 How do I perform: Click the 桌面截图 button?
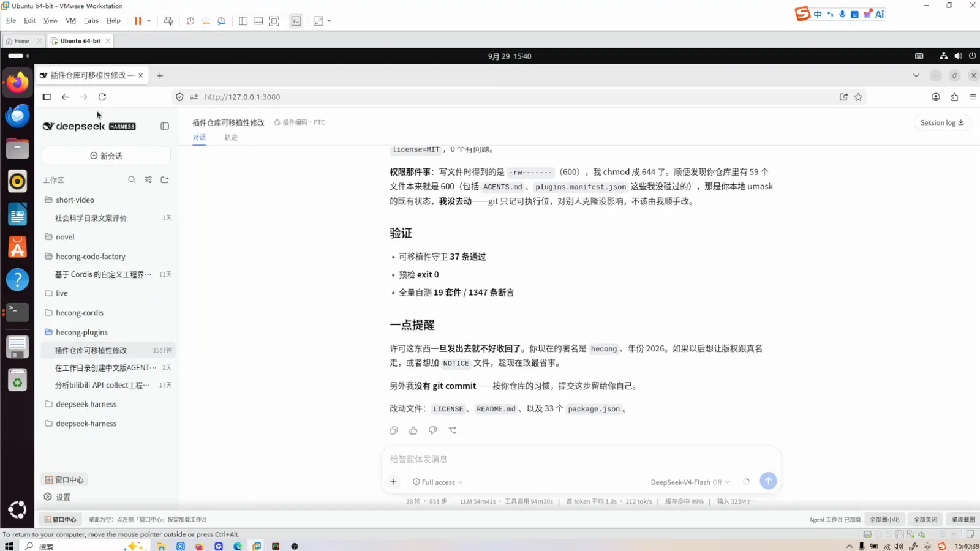[x=963, y=519]
